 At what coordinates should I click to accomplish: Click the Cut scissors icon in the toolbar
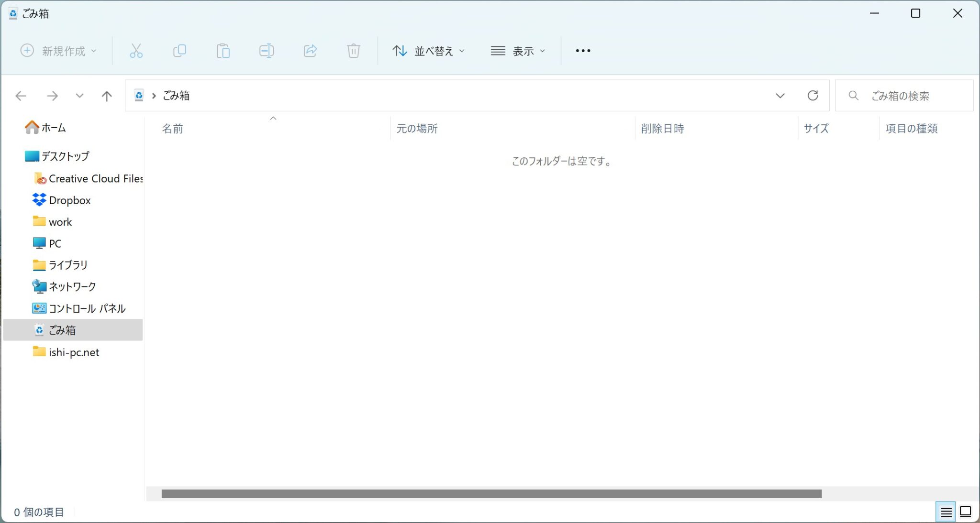pyautogui.click(x=136, y=51)
